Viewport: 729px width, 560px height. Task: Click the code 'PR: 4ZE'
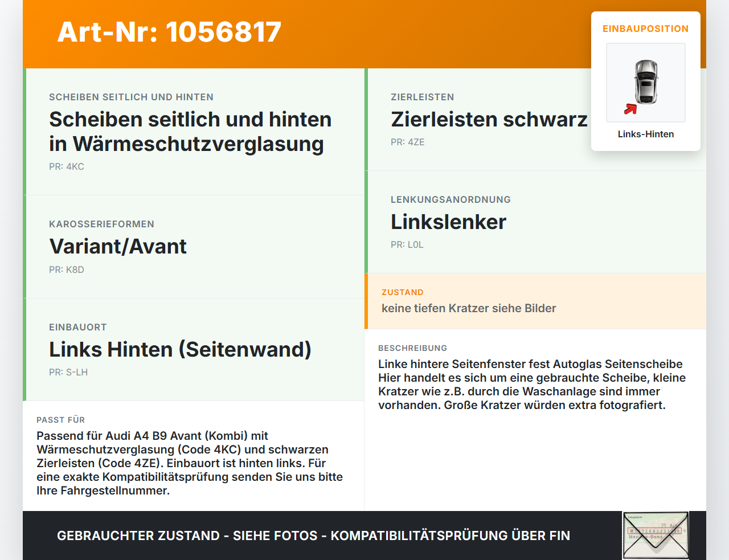[x=408, y=142]
